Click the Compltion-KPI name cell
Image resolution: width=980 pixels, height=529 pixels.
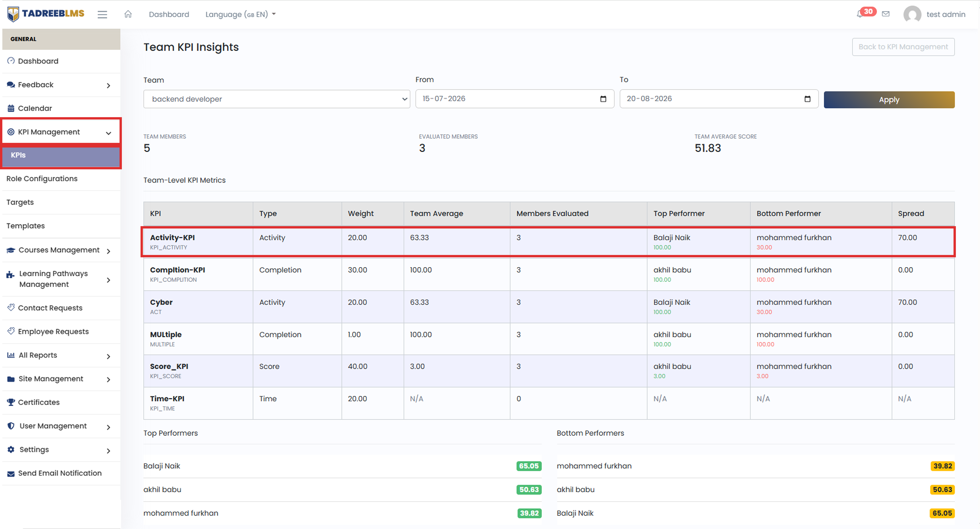(198, 274)
